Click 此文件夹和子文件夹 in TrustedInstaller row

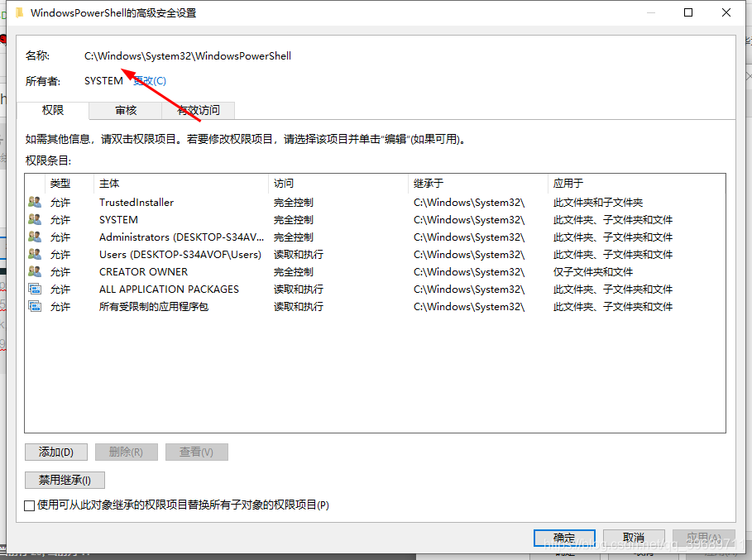pyautogui.click(x=598, y=203)
